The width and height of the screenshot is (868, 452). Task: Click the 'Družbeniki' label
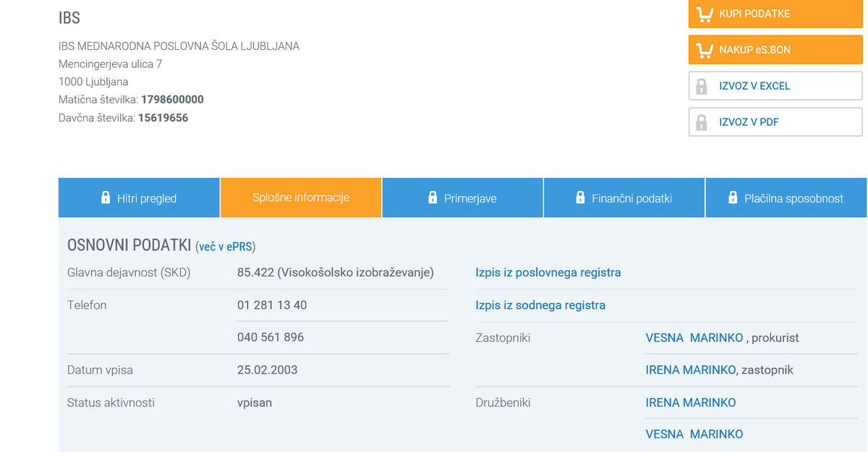[x=503, y=402]
